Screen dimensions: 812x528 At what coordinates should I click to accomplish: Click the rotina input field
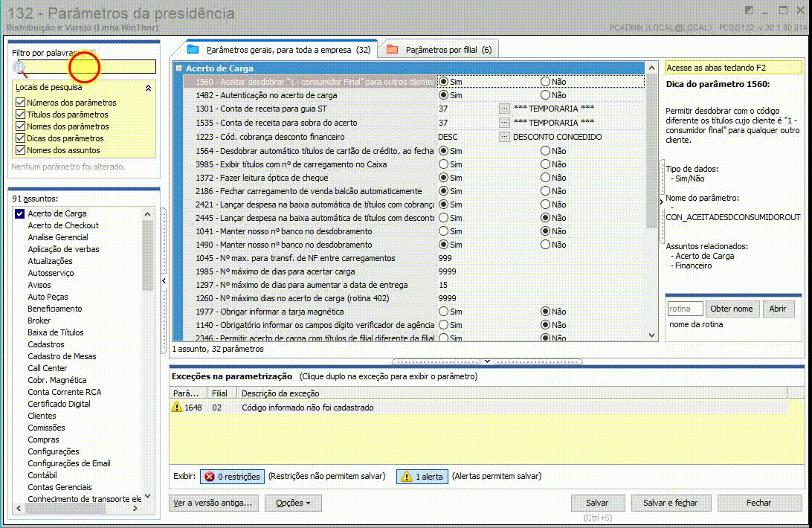pyautogui.click(x=685, y=309)
